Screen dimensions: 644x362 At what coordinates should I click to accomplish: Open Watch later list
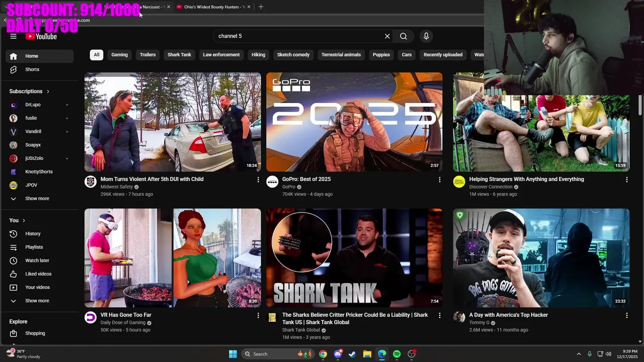coord(40,260)
